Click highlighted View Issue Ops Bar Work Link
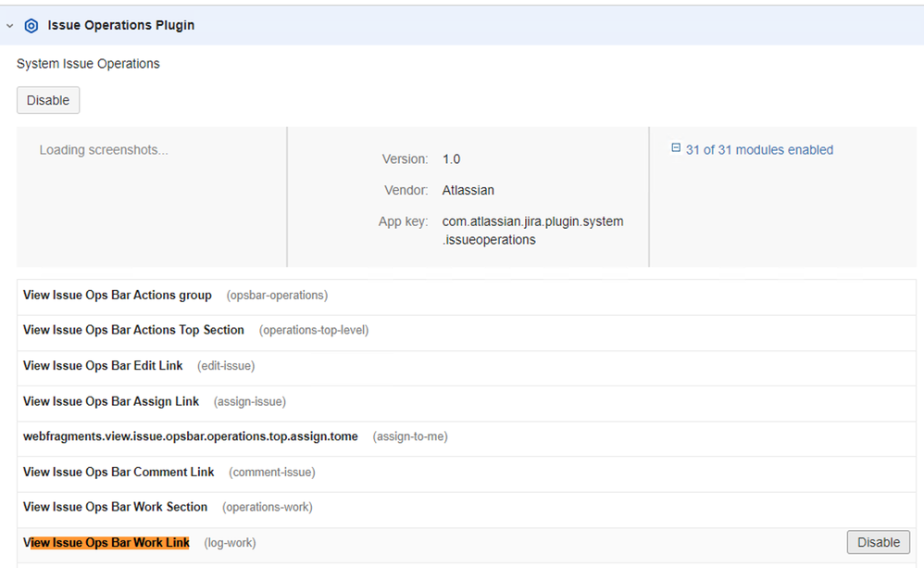The width and height of the screenshot is (924, 568). click(x=106, y=543)
